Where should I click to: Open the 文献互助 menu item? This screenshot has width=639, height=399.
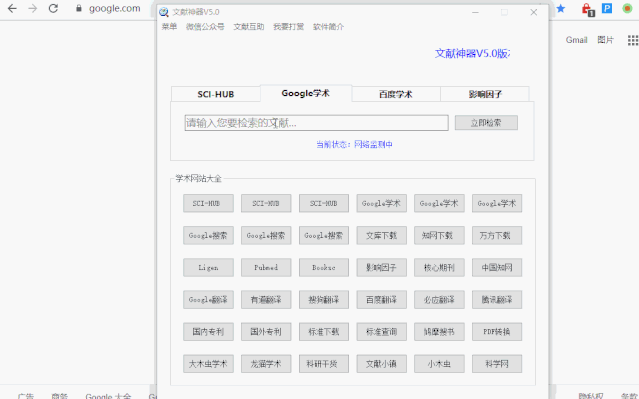pyautogui.click(x=249, y=26)
